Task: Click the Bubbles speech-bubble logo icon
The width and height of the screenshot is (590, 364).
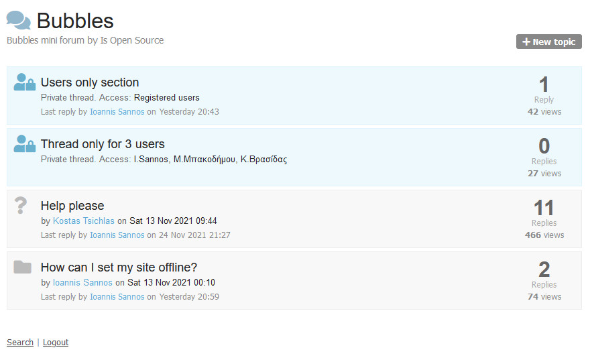Action: click(19, 20)
